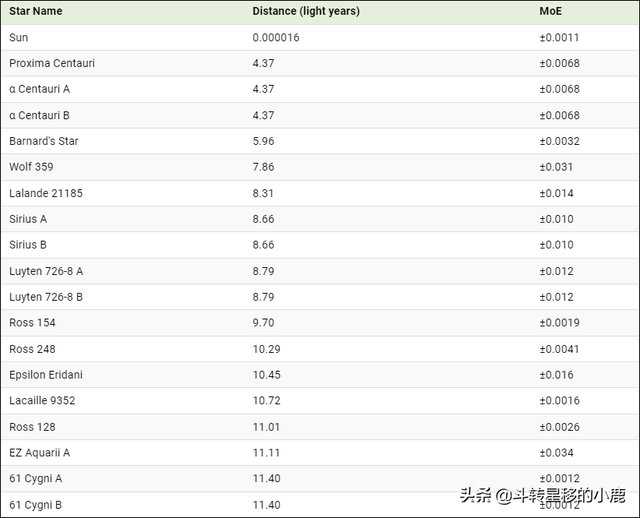
Task: Click the 10.45 distance value
Action: point(266,375)
